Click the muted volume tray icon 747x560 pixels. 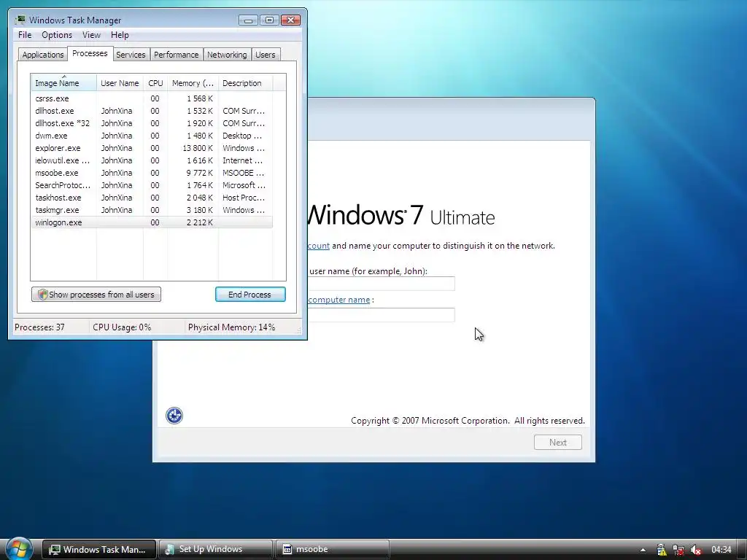[695, 550]
